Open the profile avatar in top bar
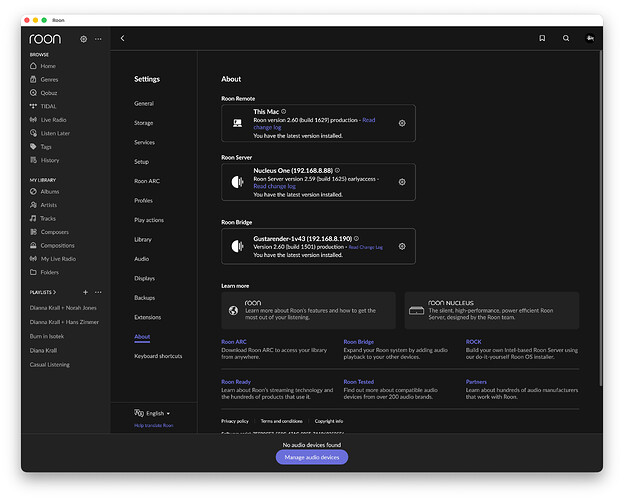Screen dimensions: 624x500 pos(590,38)
